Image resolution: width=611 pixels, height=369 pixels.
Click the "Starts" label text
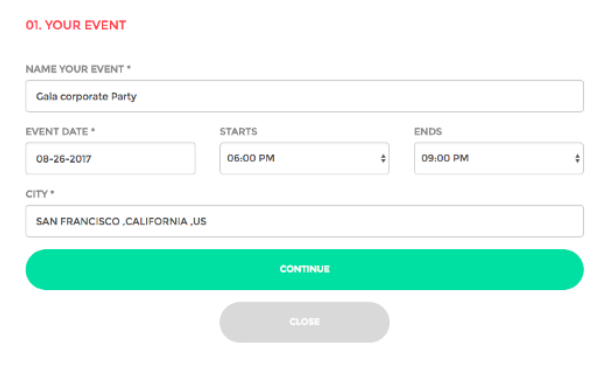(238, 131)
